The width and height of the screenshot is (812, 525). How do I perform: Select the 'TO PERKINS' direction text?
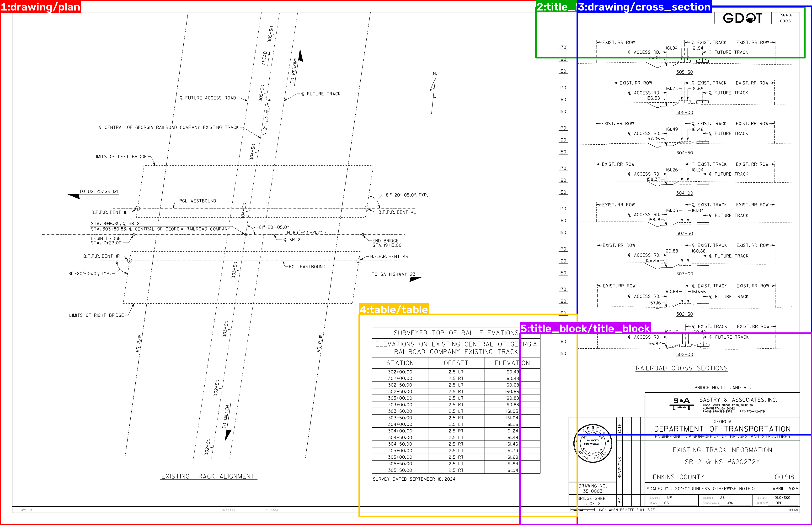294,70
